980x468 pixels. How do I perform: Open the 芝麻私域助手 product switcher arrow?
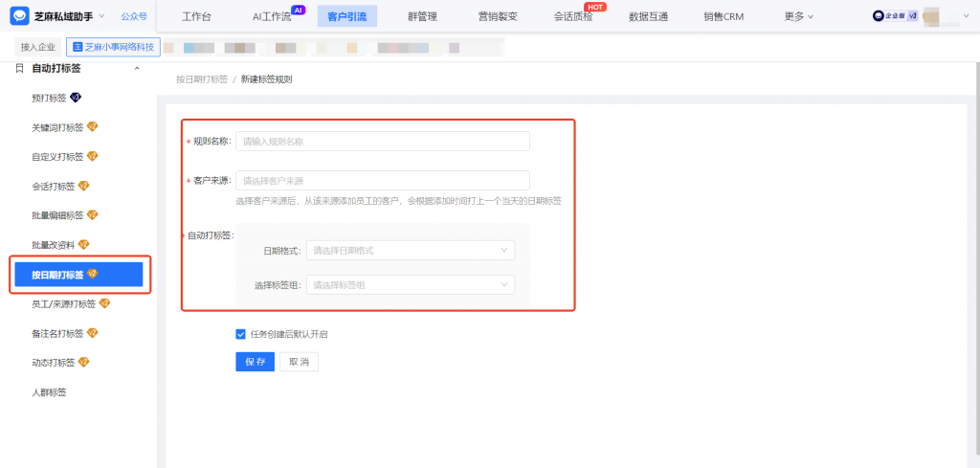pos(101,15)
